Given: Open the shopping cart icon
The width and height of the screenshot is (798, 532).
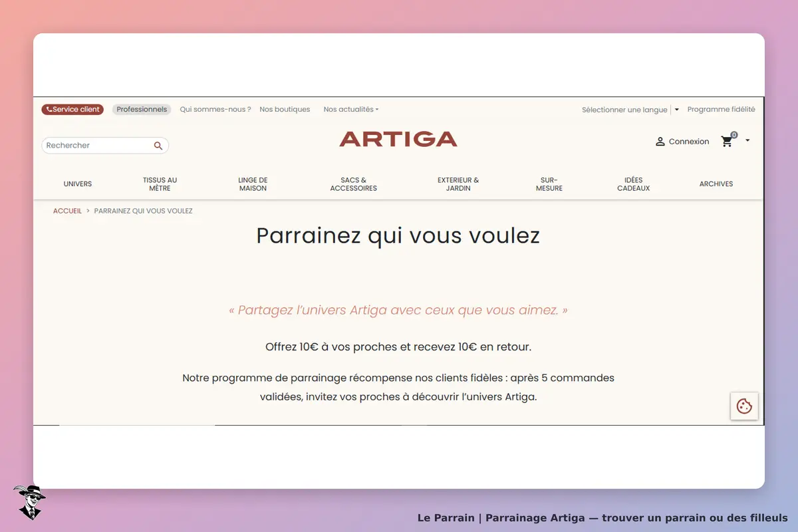Looking at the screenshot, I should click(728, 141).
